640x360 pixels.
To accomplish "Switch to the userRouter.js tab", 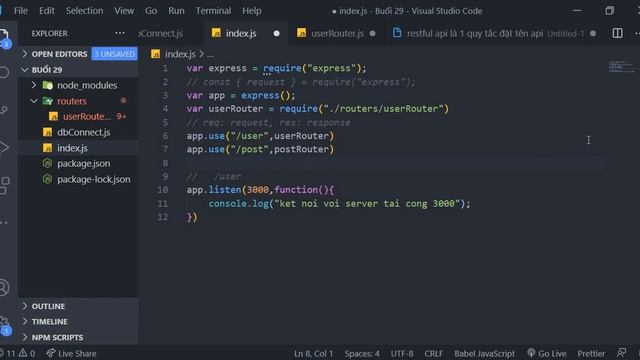I will (x=337, y=33).
